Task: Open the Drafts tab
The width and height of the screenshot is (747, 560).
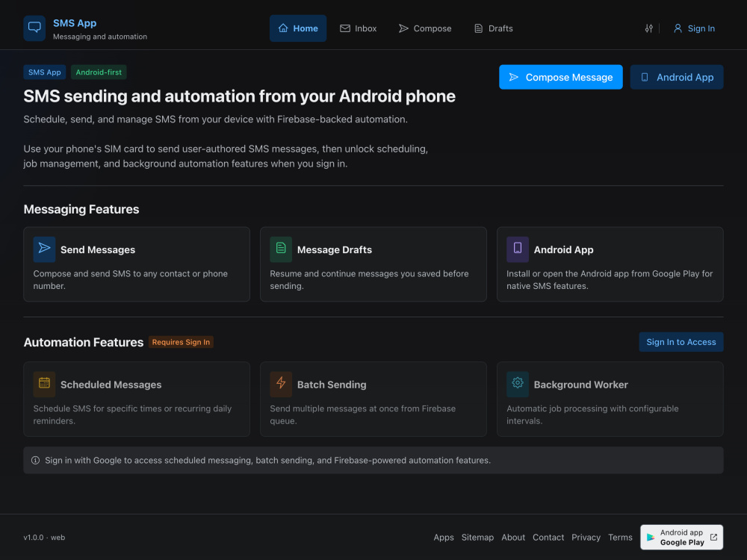Action: click(x=494, y=28)
